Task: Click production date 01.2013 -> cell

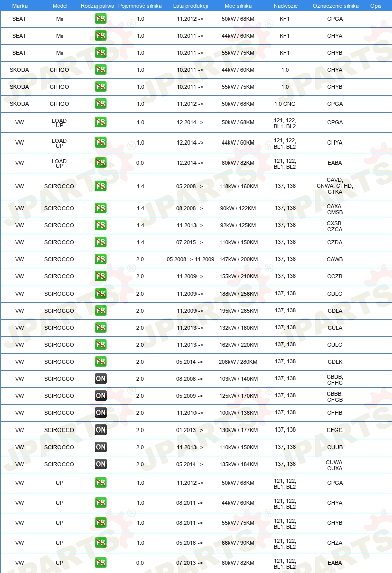Action: [x=190, y=429]
